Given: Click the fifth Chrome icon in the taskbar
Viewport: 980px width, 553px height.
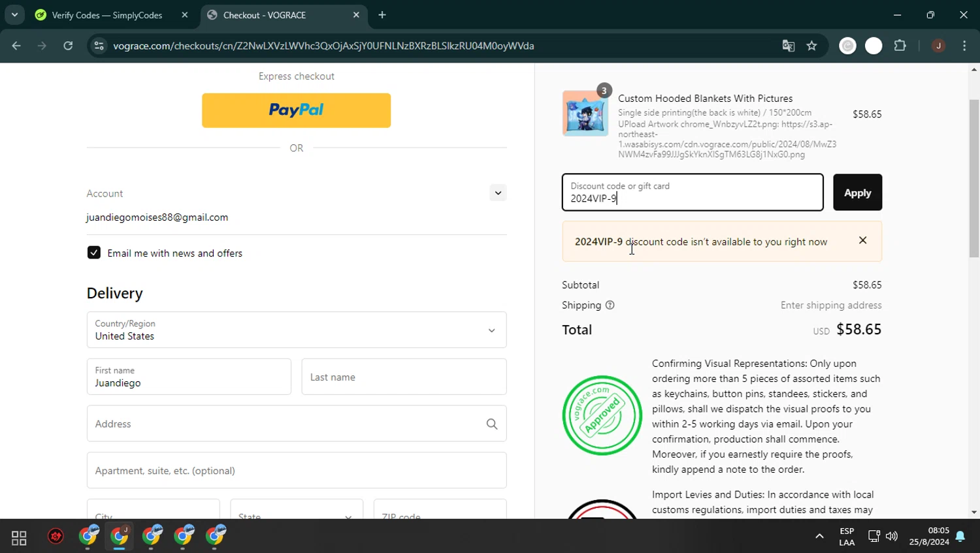Looking at the screenshot, I should pyautogui.click(x=215, y=536).
